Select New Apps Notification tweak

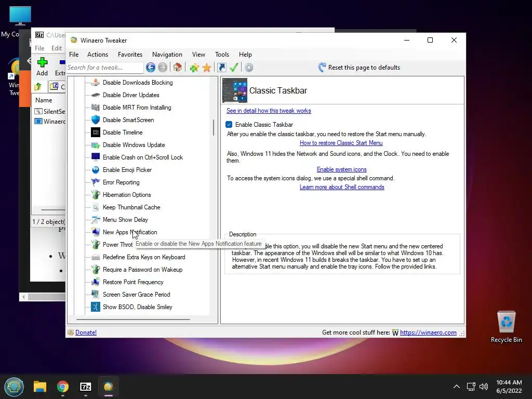pyautogui.click(x=130, y=232)
